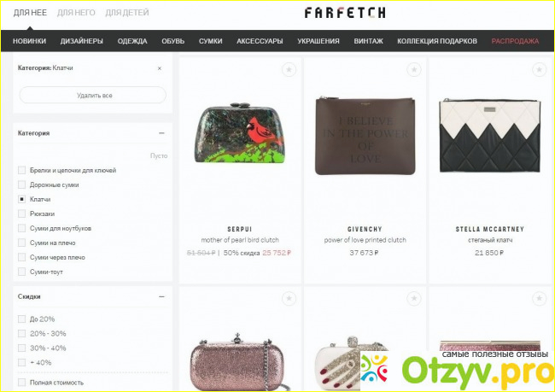Click wishlist star on Givenchy clutch
Image resolution: width=555 pixels, height=392 pixels.
tap(414, 69)
